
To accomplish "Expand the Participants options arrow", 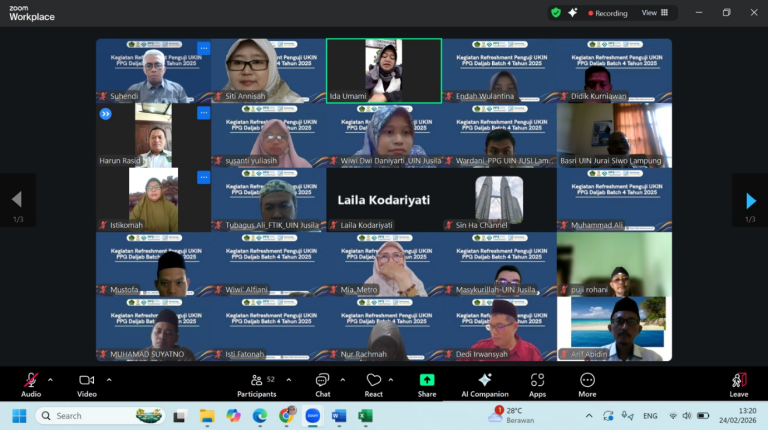I will (289, 380).
